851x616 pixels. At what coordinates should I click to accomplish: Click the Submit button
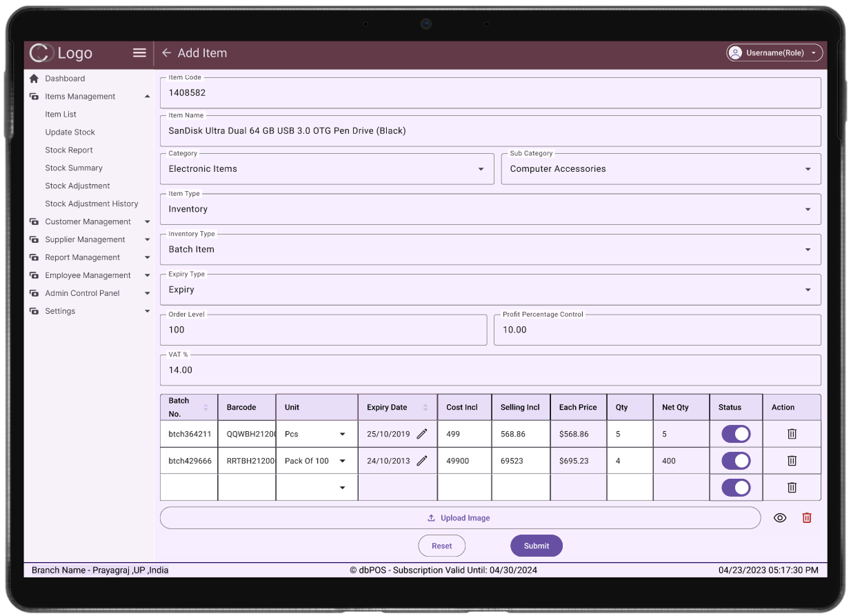[x=537, y=546]
